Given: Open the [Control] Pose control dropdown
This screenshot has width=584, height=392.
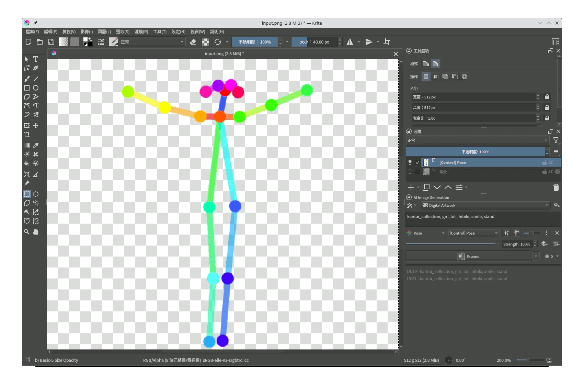Looking at the screenshot, I should coord(474,233).
